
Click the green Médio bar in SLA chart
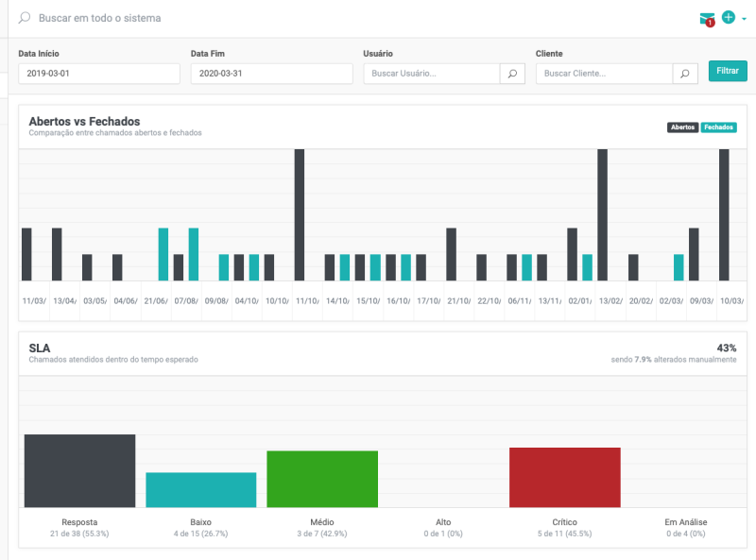tap(322, 479)
